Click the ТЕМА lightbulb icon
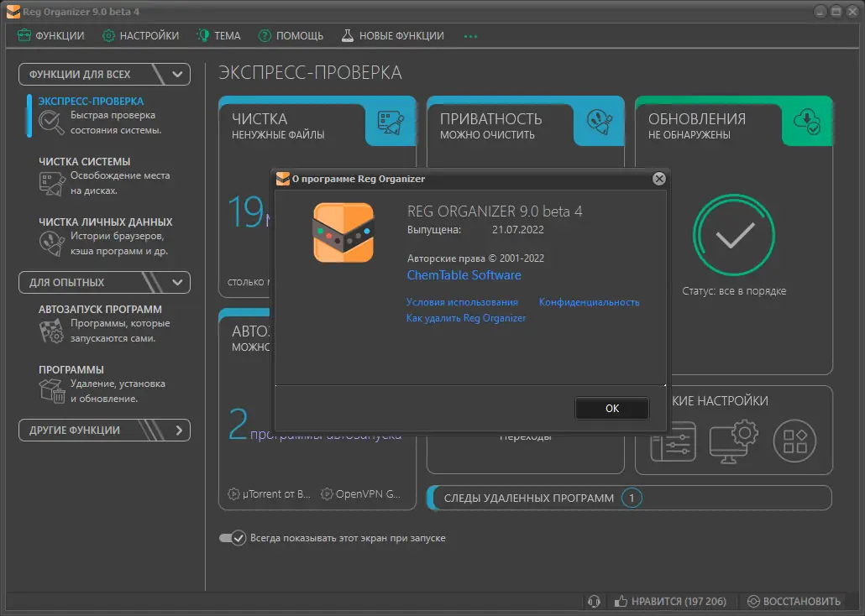Viewport: 865px width, 616px height. (x=203, y=36)
